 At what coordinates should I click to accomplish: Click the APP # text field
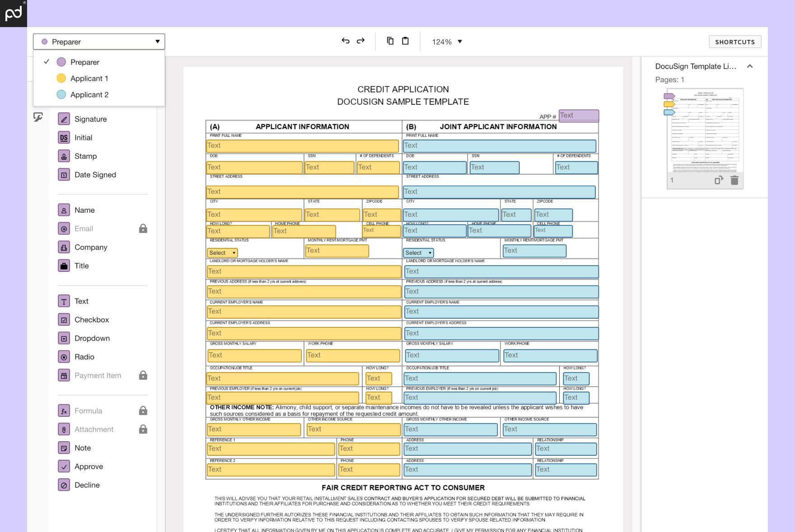[x=579, y=116]
